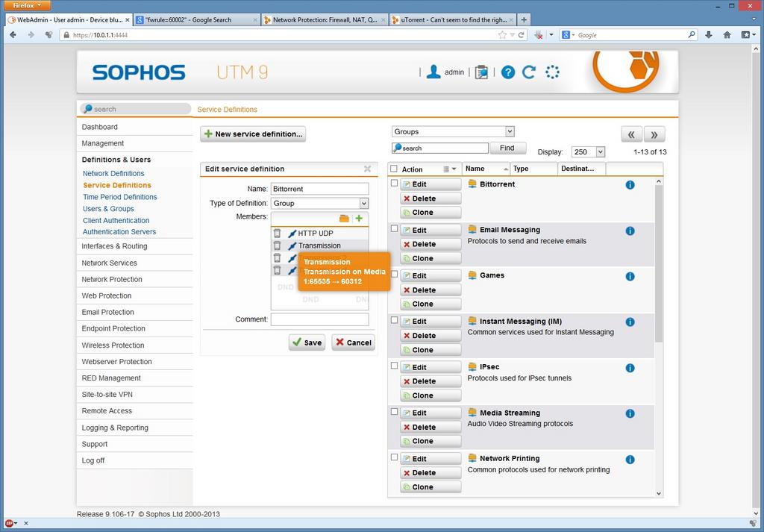Click the Find button
Screen dimensions: 764x532
507,148
